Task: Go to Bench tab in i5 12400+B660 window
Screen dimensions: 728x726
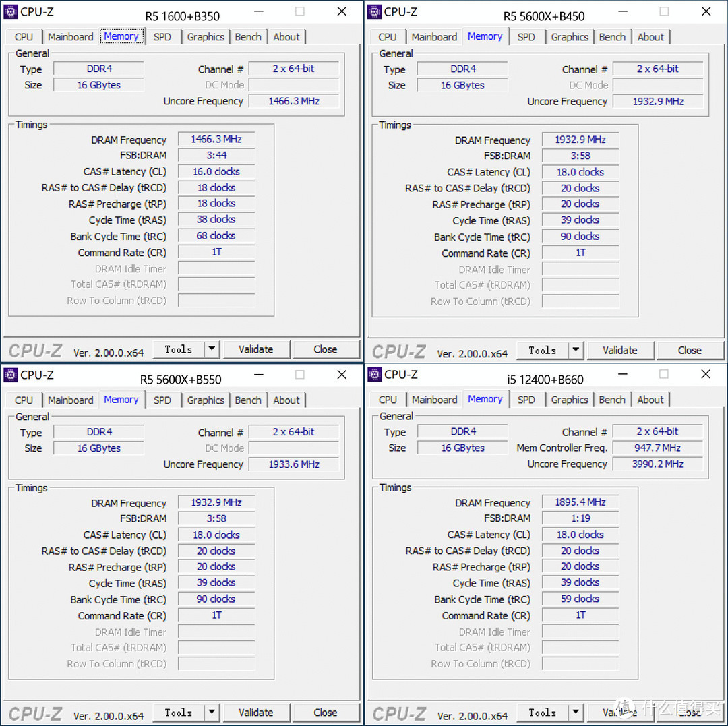Action: (612, 400)
